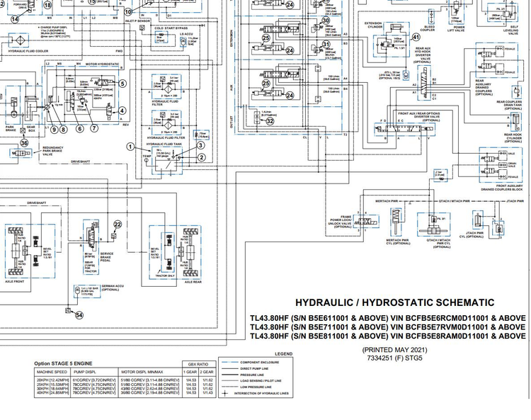Screen dimensions: 531x420
Task: Select the front axle assembly drawing
Action: [x=30, y=251]
